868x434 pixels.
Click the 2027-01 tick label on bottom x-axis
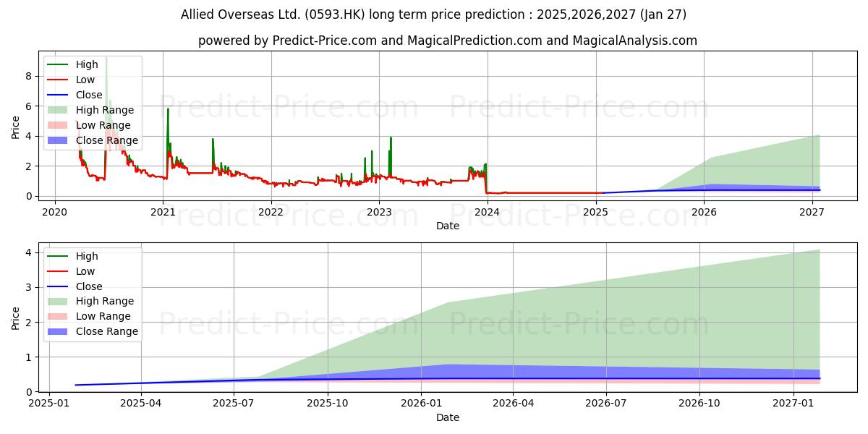click(x=794, y=404)
